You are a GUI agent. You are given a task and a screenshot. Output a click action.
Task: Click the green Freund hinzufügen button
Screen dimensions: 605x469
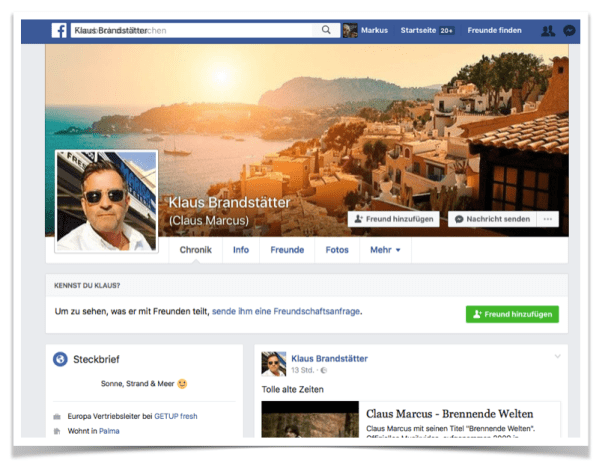(512, 314)
